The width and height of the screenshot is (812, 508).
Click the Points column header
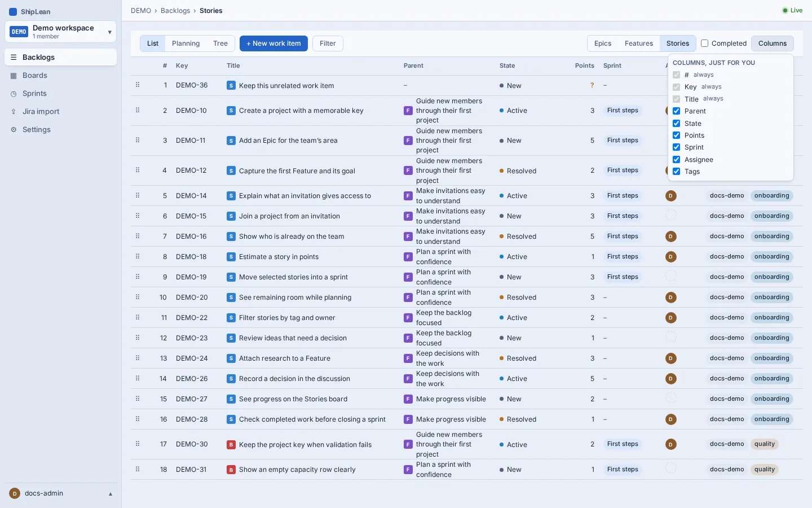pyautogui.click(x=584, y=66)
